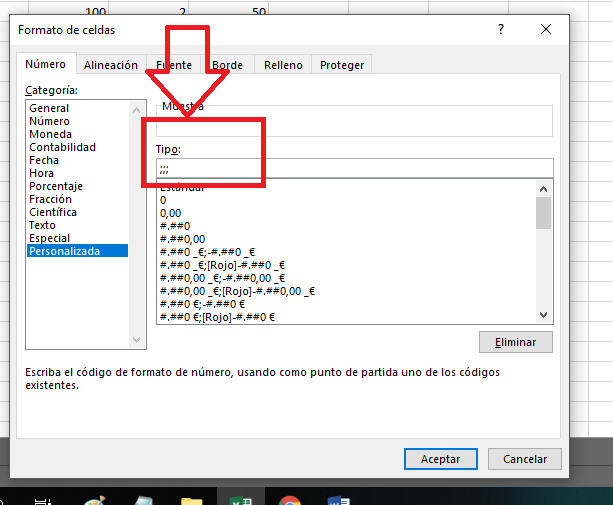The image size is (613, 505).
Task: Select the Personalizada category
Action: (77, 251)
